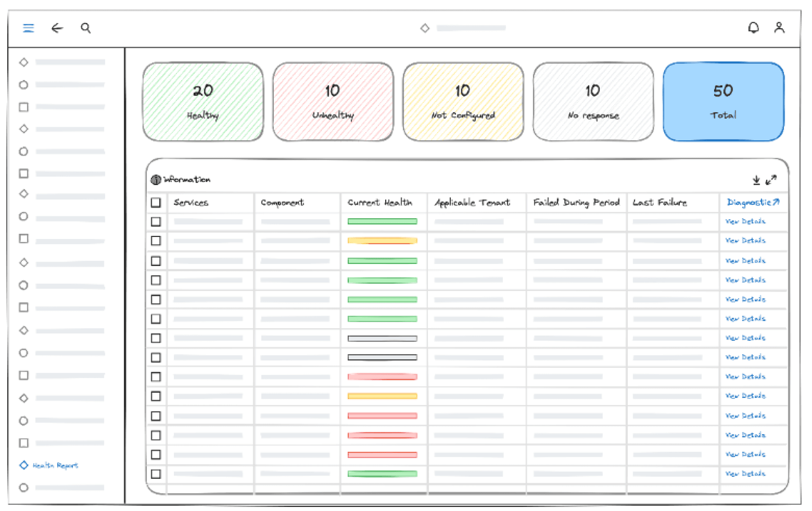Sort by the Services column header

click(x=191, y=202)
